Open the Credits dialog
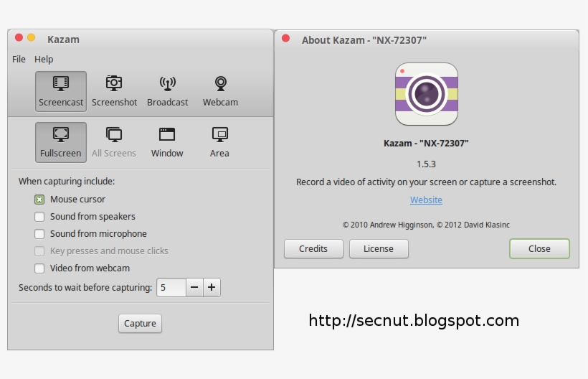Image resolution: width=588 pixels, height=379 pixels. [313, 249]
